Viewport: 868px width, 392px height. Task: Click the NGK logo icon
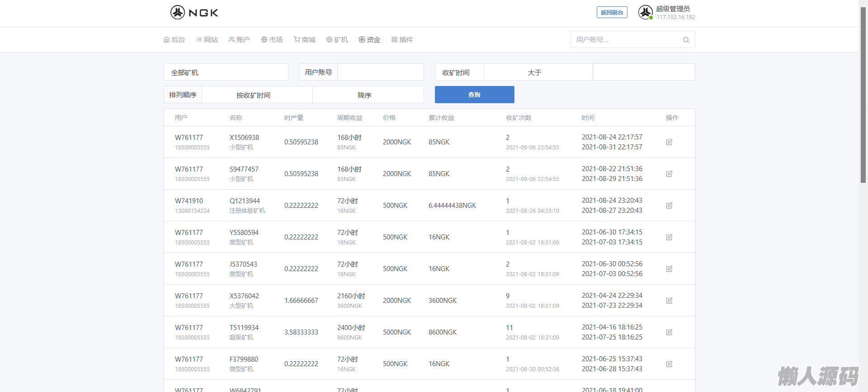[x=178, y=12]
